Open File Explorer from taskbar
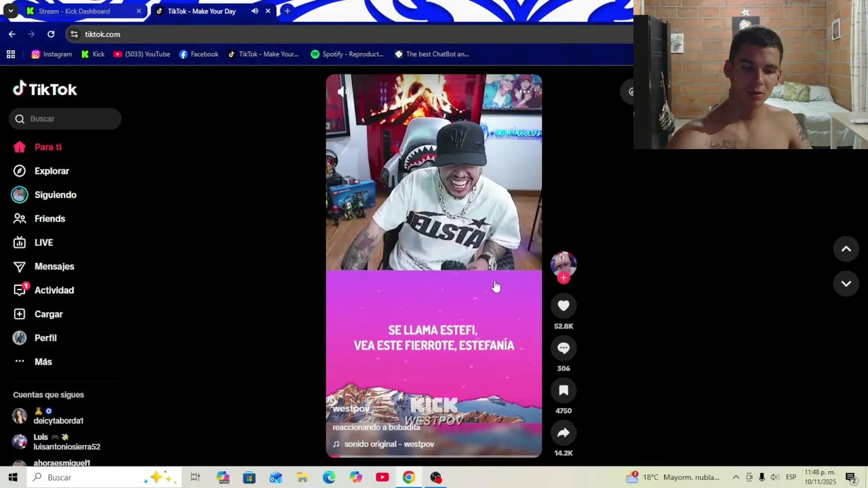The width and height of the screenshot is (868, 488). (302, 477)
